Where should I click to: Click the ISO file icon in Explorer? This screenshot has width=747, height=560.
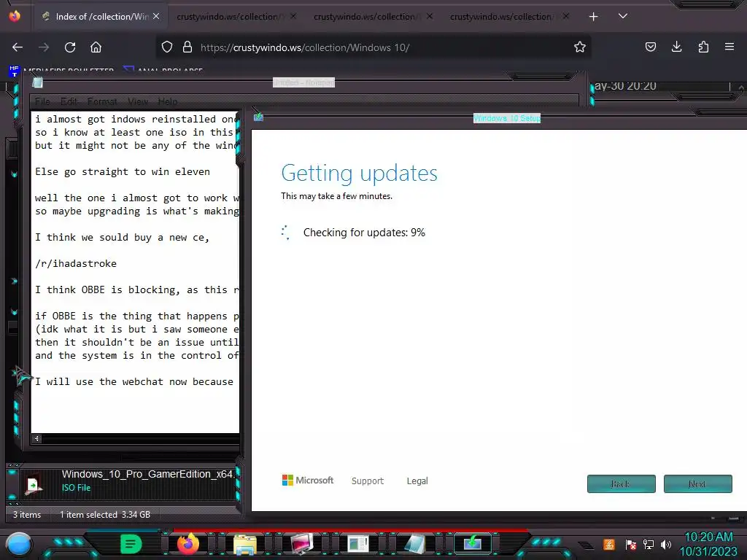coord(34,485)
